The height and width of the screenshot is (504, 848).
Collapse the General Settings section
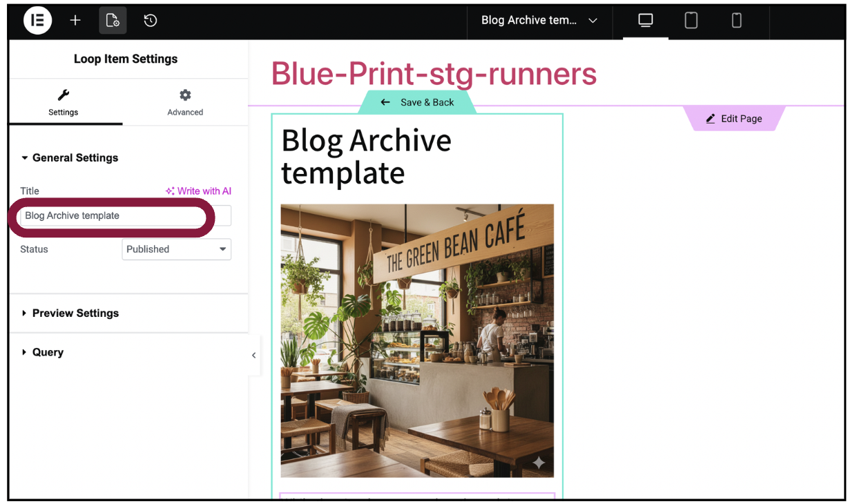coord(69,158)
